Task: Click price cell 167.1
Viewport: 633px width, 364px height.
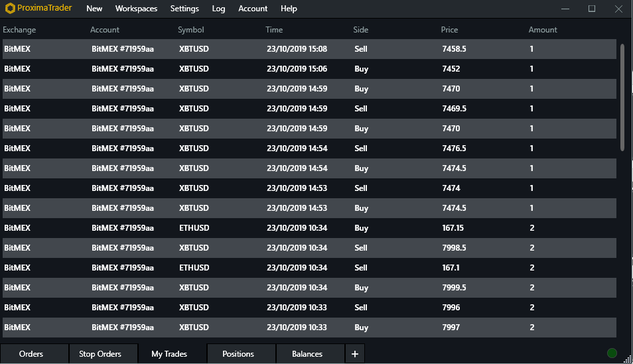Action: point(451,268)
